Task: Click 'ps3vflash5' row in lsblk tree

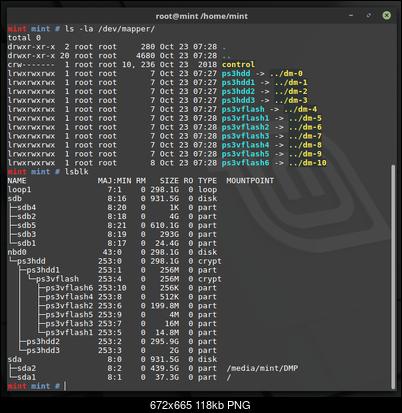Action: [69, 315]
